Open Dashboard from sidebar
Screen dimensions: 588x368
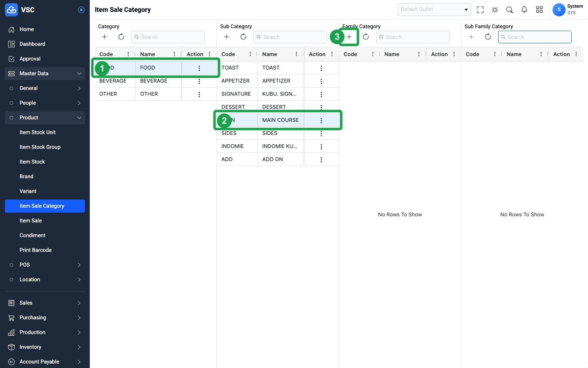tap(45, 44)
